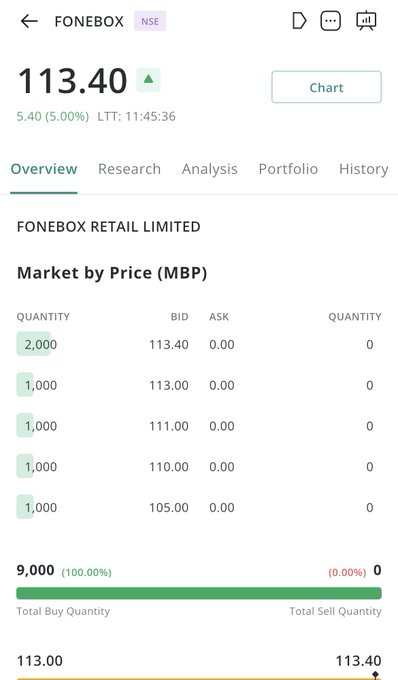This screenshot has height=680, width=398.
Task: Tap the Total Buy Quantity label
Action: (63, 611)
